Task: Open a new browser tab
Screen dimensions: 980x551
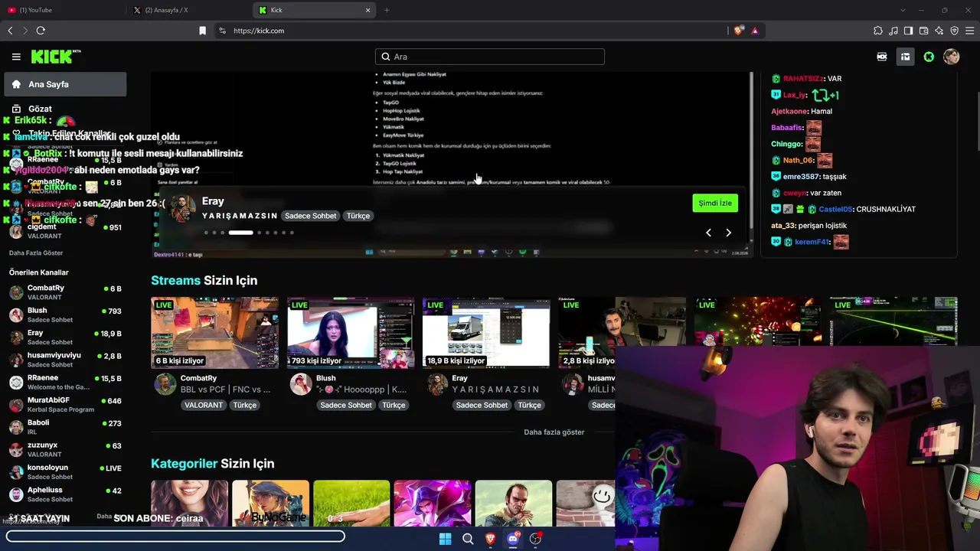Action: [x=387, y=10]
